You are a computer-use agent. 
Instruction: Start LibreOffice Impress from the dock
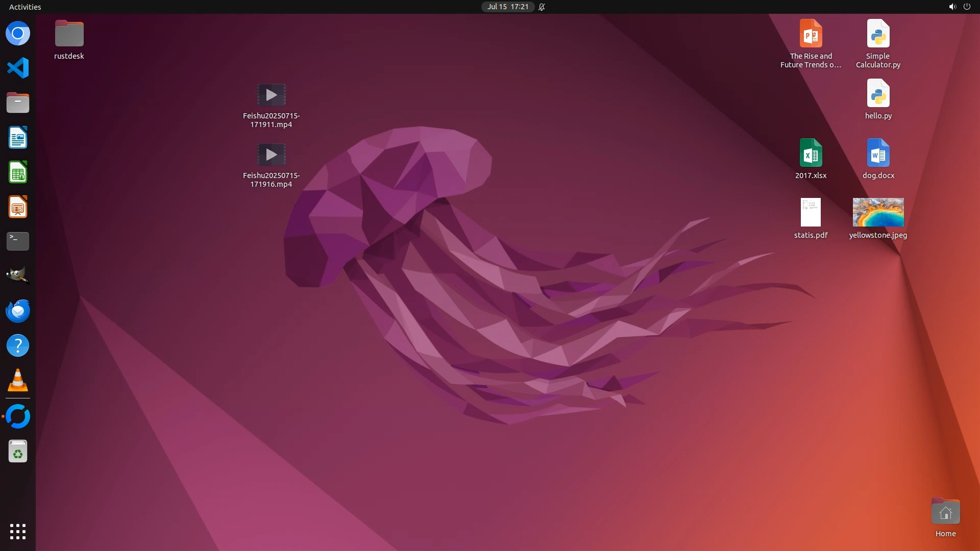[x=18, y=207]
